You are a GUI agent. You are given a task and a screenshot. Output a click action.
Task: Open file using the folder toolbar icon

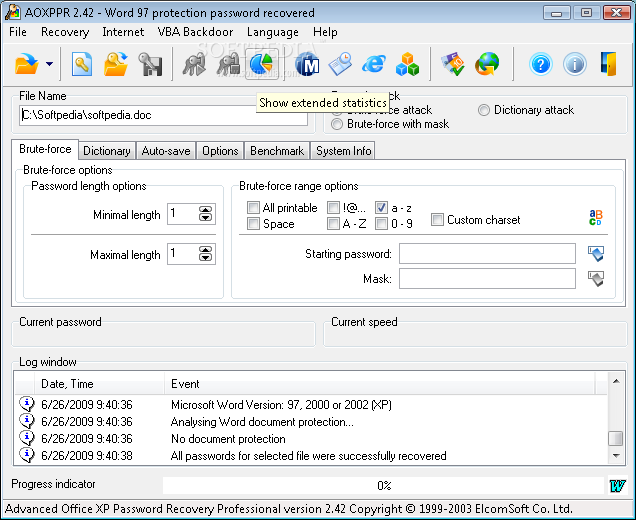tap(27, 64)
